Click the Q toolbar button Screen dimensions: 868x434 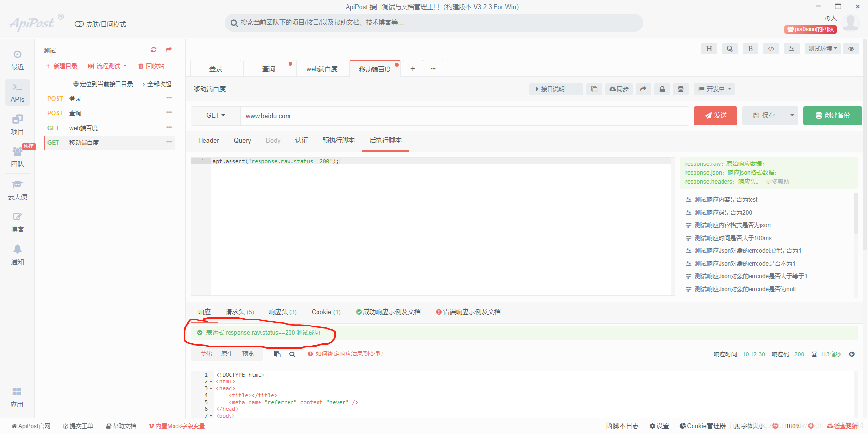coord(729,49)
